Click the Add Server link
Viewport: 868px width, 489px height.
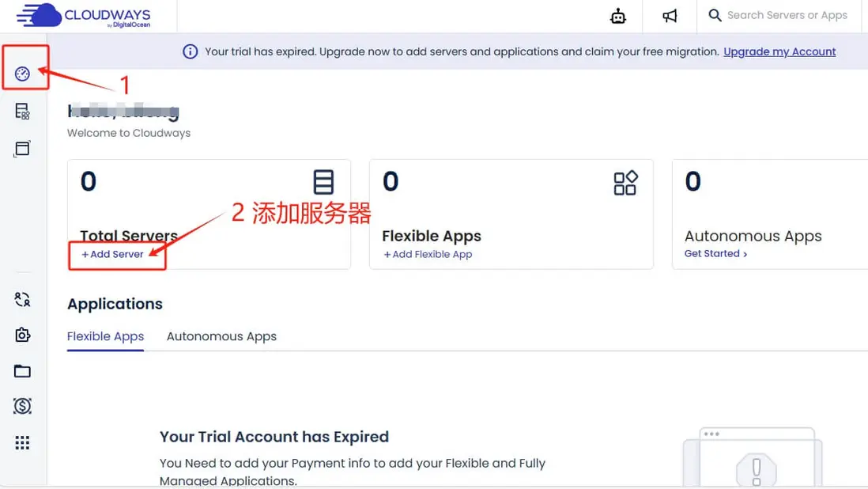[x=113, y=255]
